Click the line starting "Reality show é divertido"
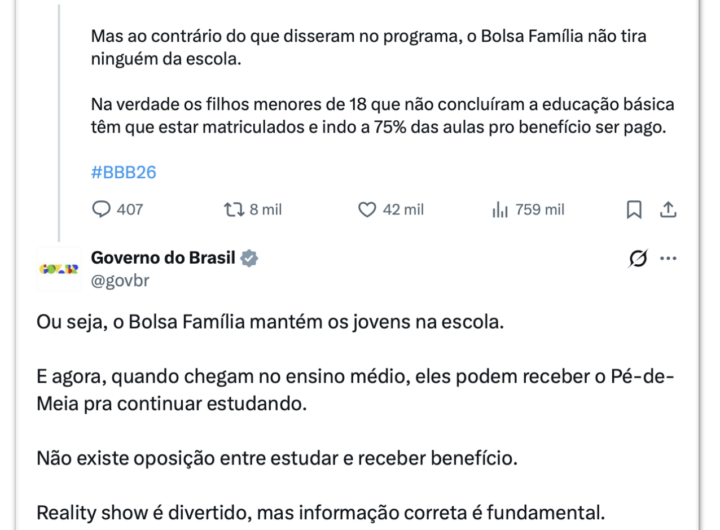Screen dimensions: 720x530 pos(320,514)
